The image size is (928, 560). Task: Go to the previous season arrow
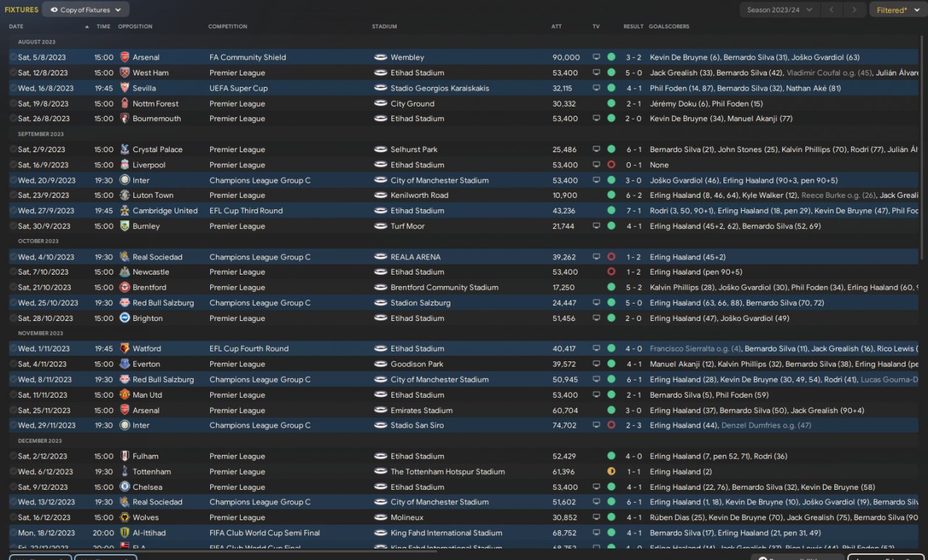[832, 10]
